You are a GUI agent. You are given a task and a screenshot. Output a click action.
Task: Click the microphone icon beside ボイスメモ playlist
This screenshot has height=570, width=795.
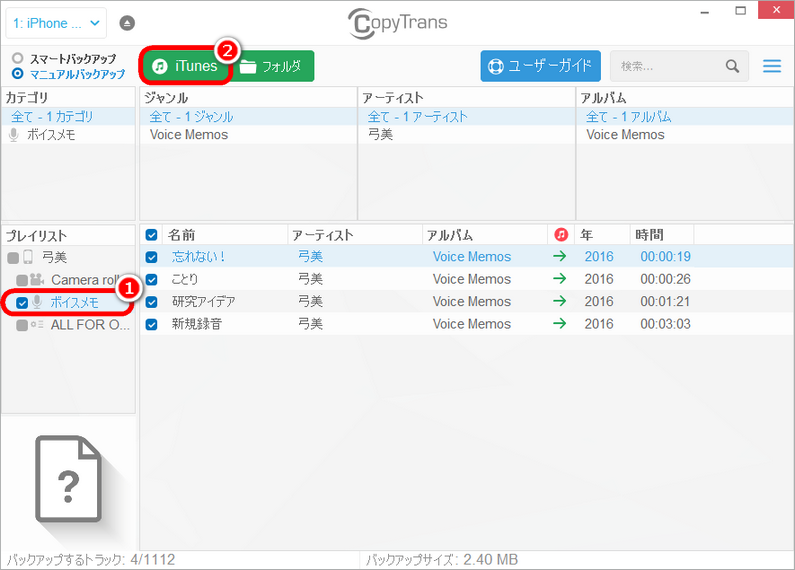(37, 302)
